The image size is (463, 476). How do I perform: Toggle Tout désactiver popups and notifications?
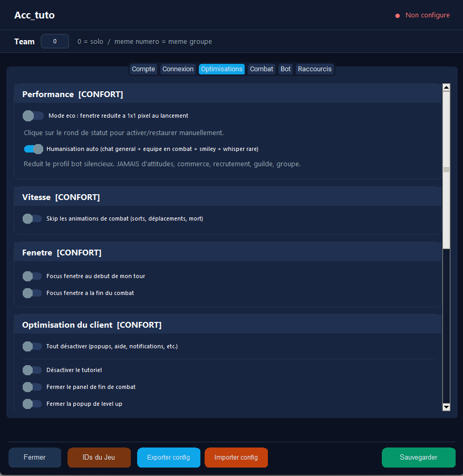[x=32, y=347]
